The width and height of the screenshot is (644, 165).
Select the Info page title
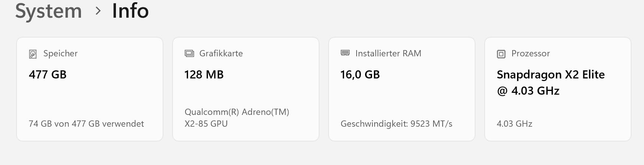point(130,11)
